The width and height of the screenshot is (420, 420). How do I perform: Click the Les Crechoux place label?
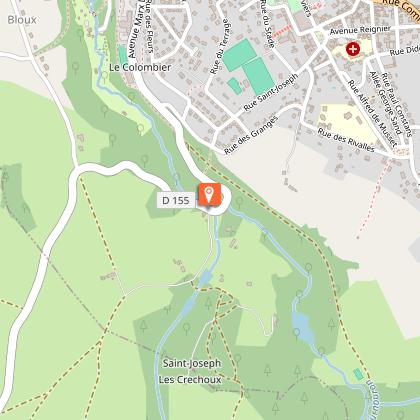190,379
